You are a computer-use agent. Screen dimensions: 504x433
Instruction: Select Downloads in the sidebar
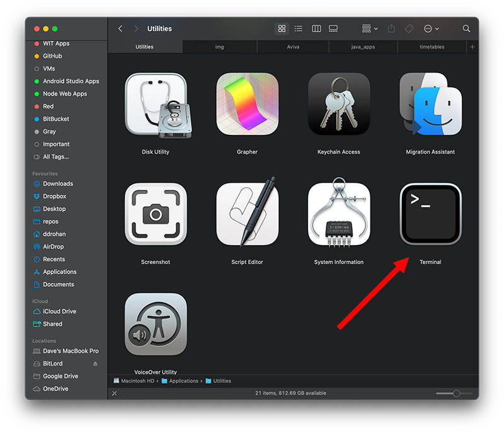(x=58, y=183)
